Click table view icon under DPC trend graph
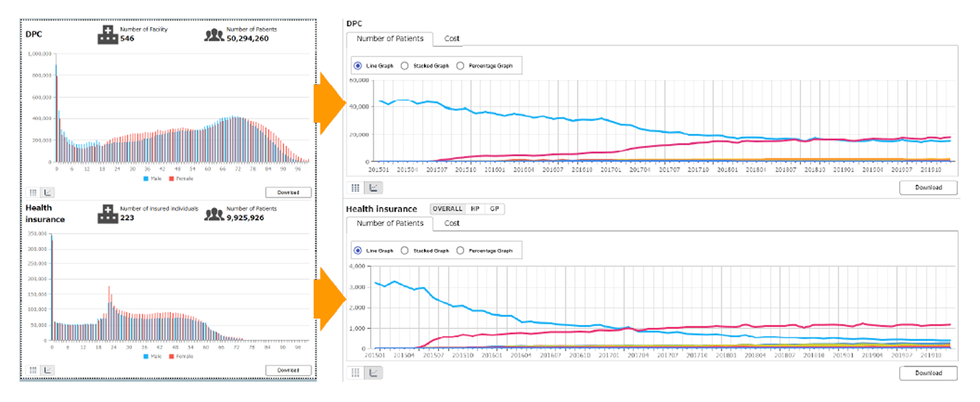 point(356,187)
